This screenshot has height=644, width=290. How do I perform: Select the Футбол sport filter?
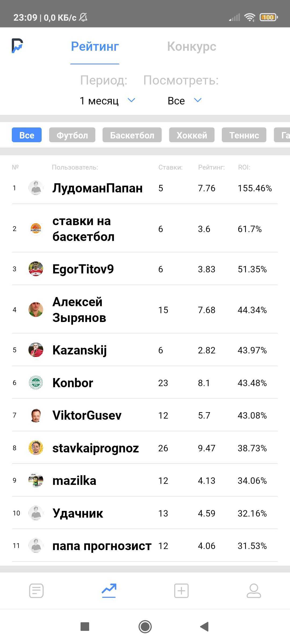[x=72, y=135]
